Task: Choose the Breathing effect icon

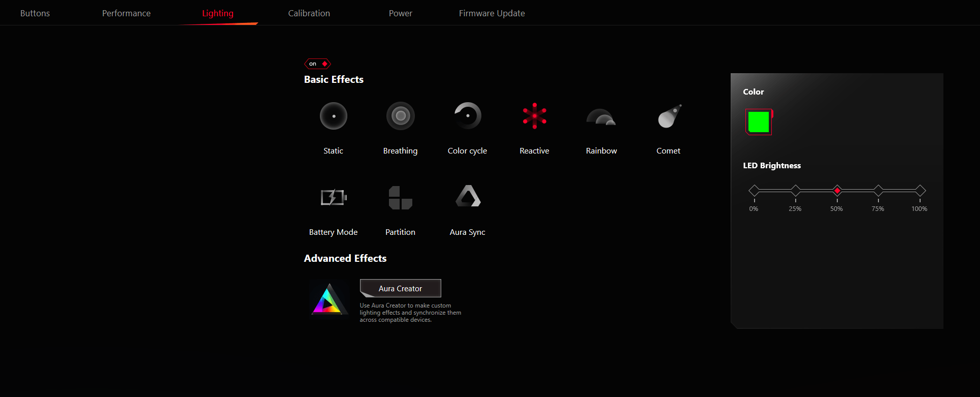Action: pos(401,116)
